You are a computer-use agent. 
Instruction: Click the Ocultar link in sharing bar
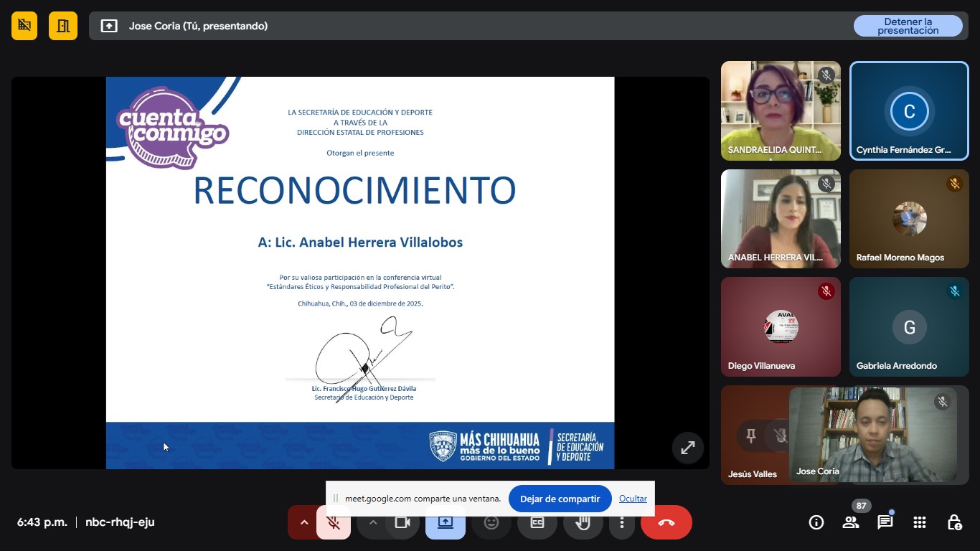tap(633, 499)
